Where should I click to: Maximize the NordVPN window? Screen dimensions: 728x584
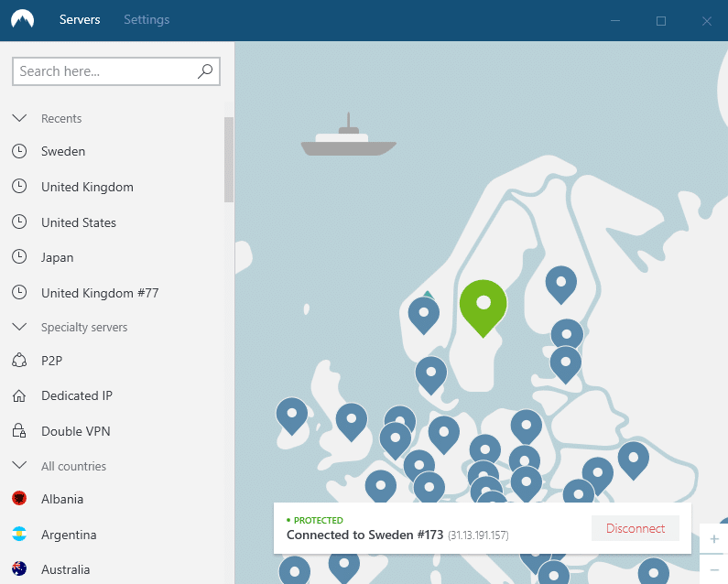(661, 20)
